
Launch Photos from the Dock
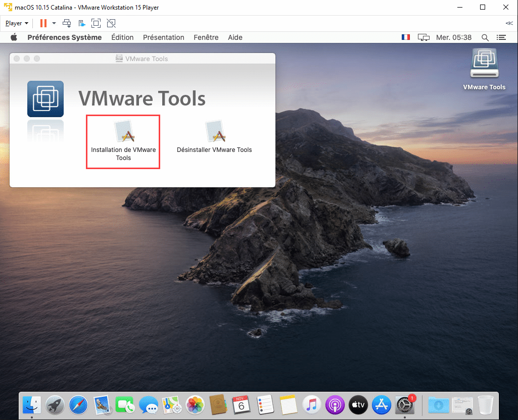(x=195, y=405)
